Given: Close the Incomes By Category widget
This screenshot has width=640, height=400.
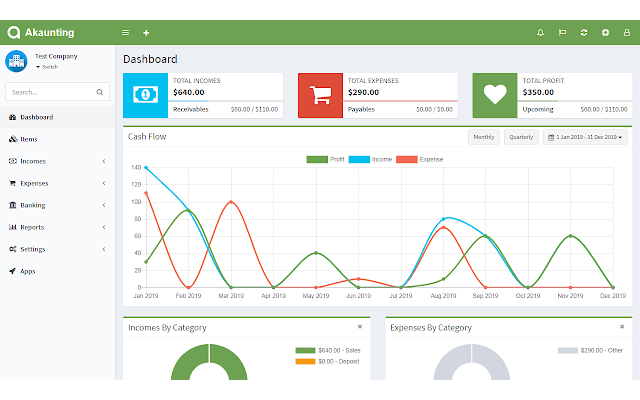Looking at the screenshot, I should [360, 327].
